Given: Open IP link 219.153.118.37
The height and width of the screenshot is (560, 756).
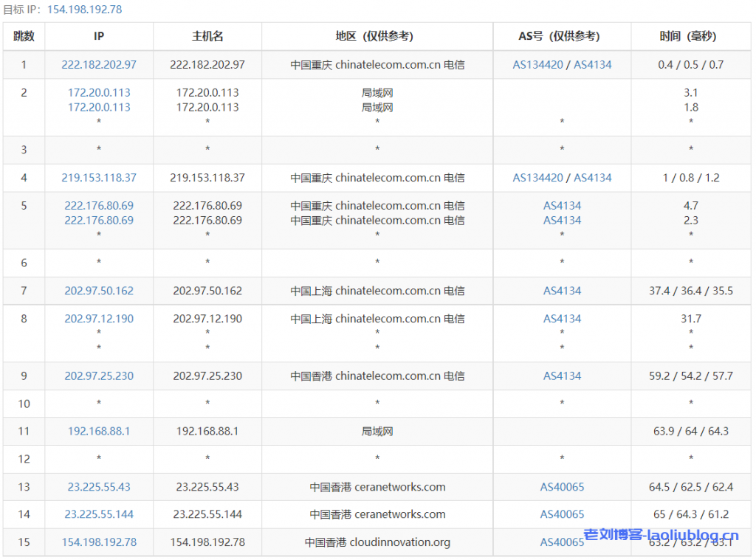Looking at the screenshot, I should (x=99, y=178).
